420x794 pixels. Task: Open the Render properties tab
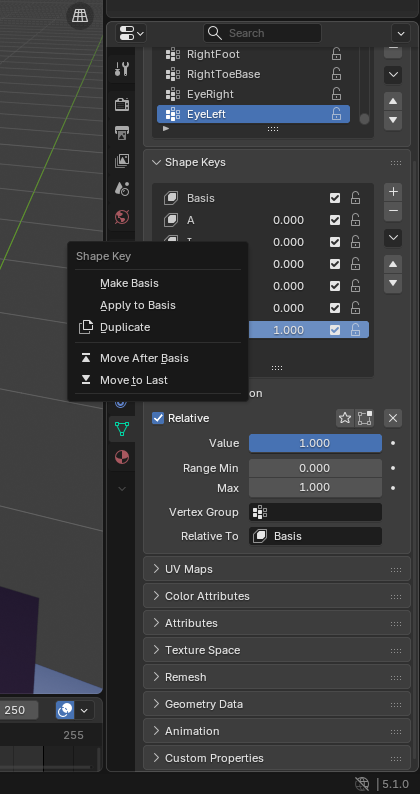(122, 104)
